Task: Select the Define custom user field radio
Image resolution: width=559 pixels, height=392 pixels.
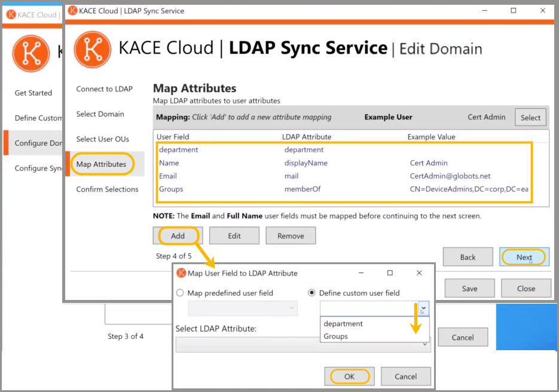Action: [311, 293]
